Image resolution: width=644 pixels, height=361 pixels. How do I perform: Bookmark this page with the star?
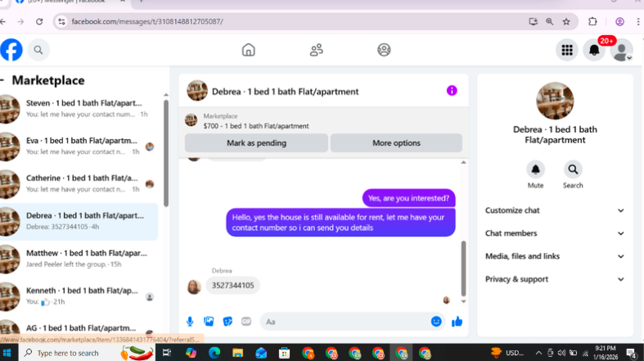click(566, 21)
